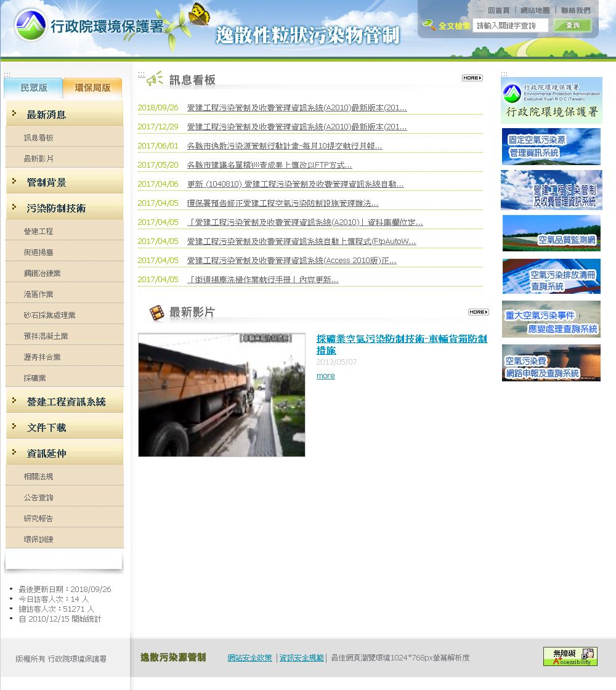616x690 pixels.
Task: Open the truck video thumbnail
Action: pyautogui.click(x=222, y=395)
